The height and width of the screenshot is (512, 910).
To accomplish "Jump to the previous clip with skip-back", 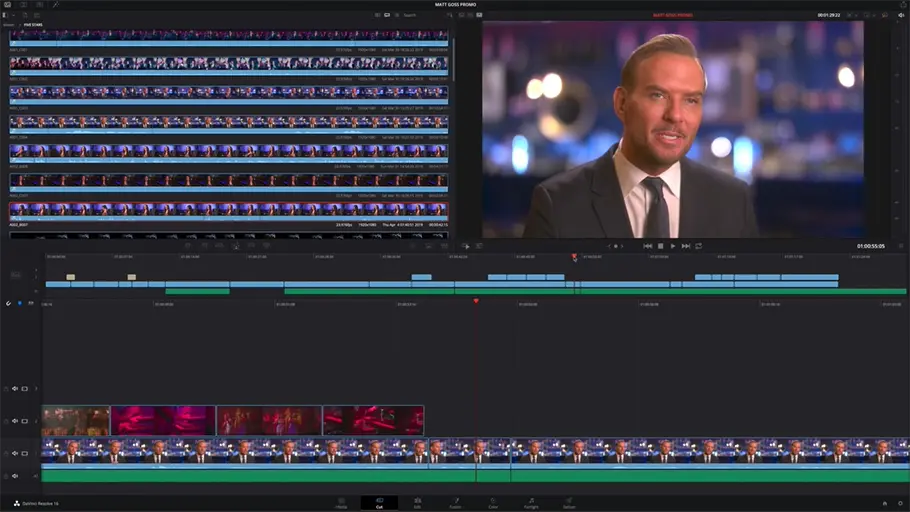I will pyautogui.click(x=647, y=246).
